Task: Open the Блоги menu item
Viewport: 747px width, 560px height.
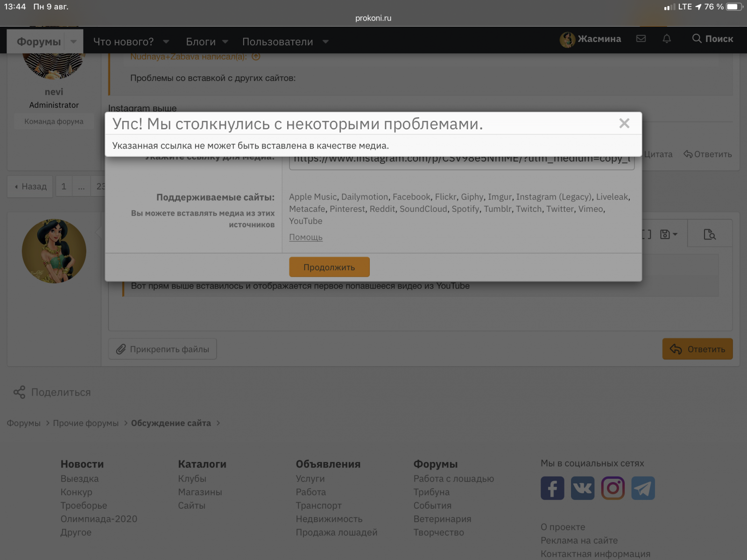Action: [201, 42]
